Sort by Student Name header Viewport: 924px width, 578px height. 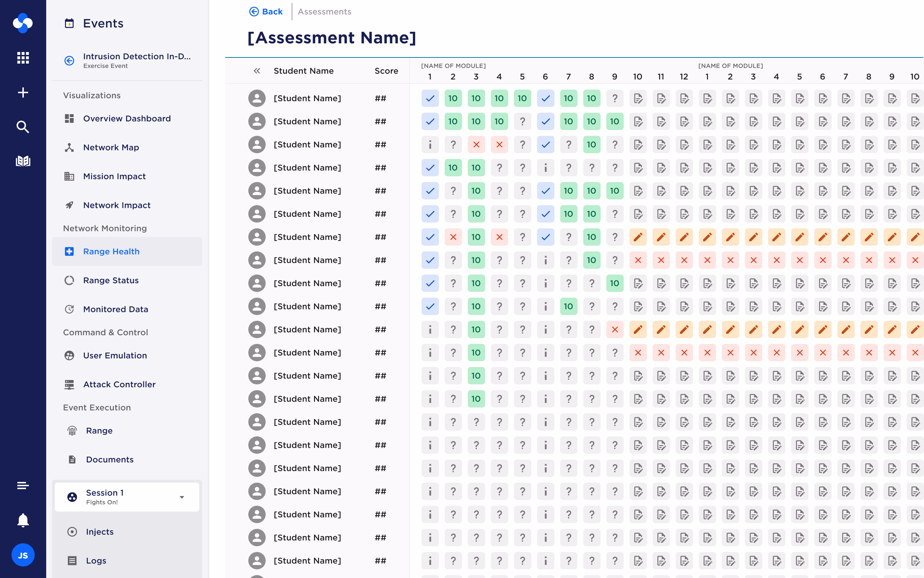304,71
